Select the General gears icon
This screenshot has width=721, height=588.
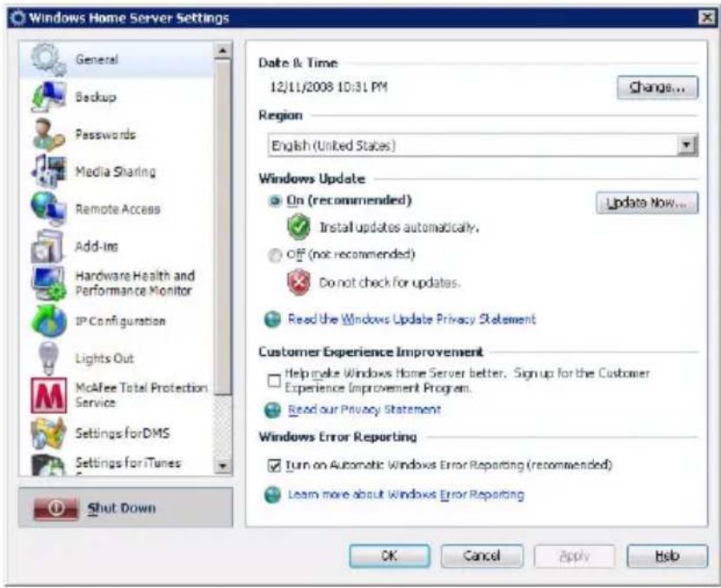pos(49,60)
